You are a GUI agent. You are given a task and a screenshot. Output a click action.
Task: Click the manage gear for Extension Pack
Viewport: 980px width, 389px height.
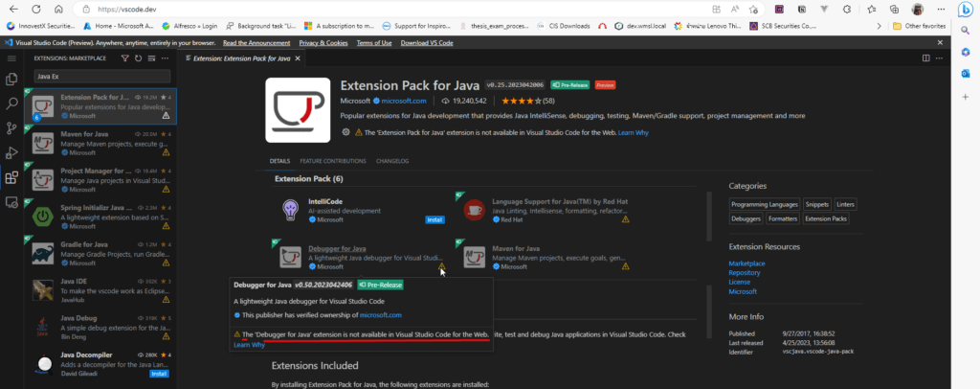click(345, 132)
